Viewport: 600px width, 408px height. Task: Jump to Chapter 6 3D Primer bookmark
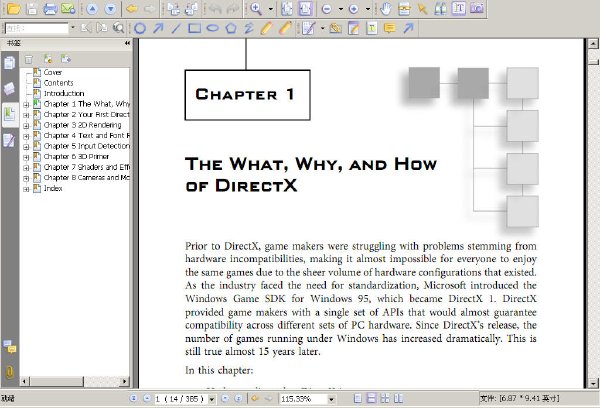76,157
